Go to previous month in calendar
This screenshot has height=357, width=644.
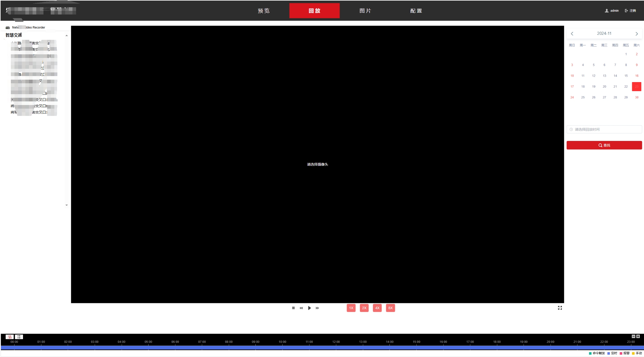coord(572,34)
